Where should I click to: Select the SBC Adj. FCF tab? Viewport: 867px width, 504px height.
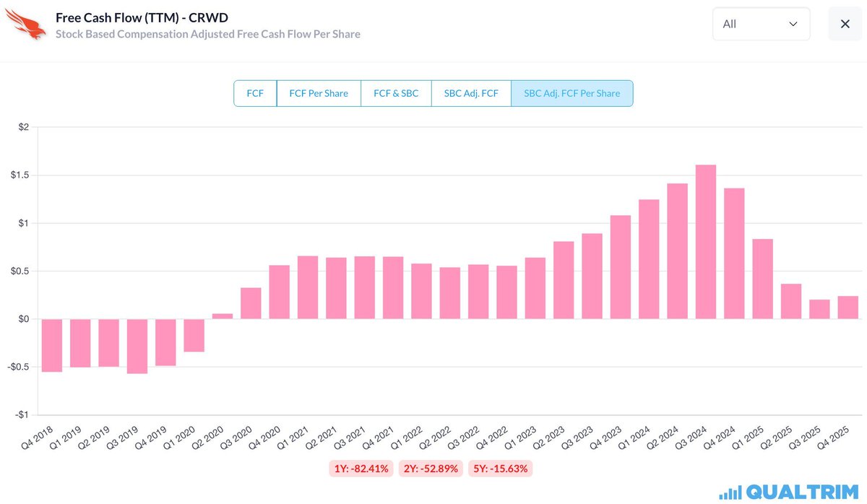point(471,93)
